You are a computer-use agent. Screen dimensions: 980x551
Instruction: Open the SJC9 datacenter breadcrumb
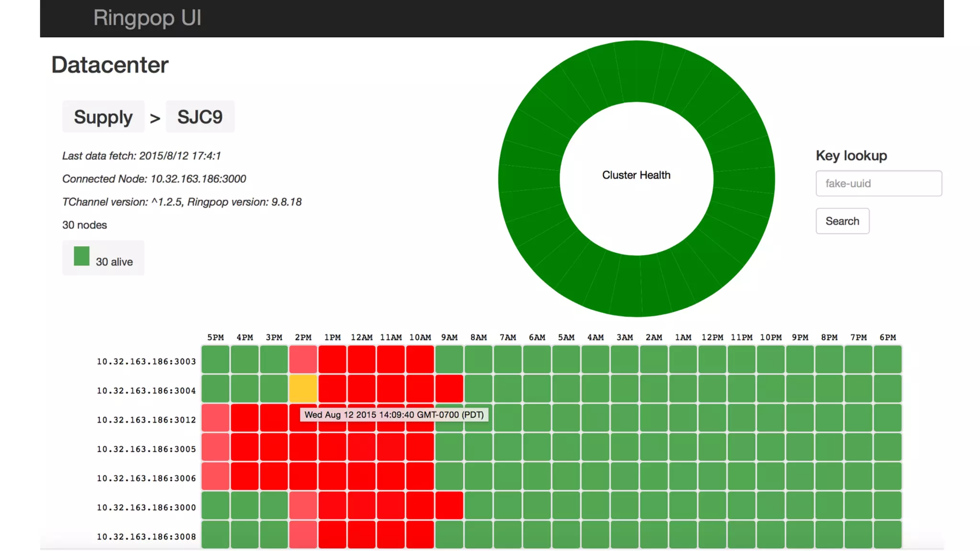coord(200,117)
